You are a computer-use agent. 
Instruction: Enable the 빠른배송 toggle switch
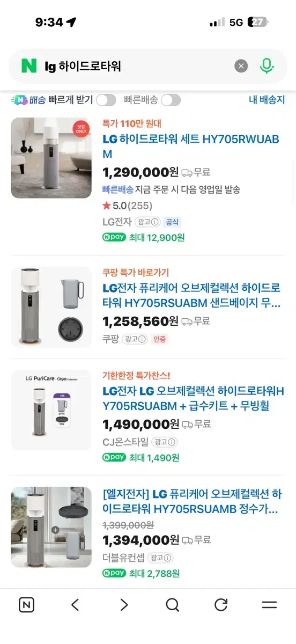(171, 100)
